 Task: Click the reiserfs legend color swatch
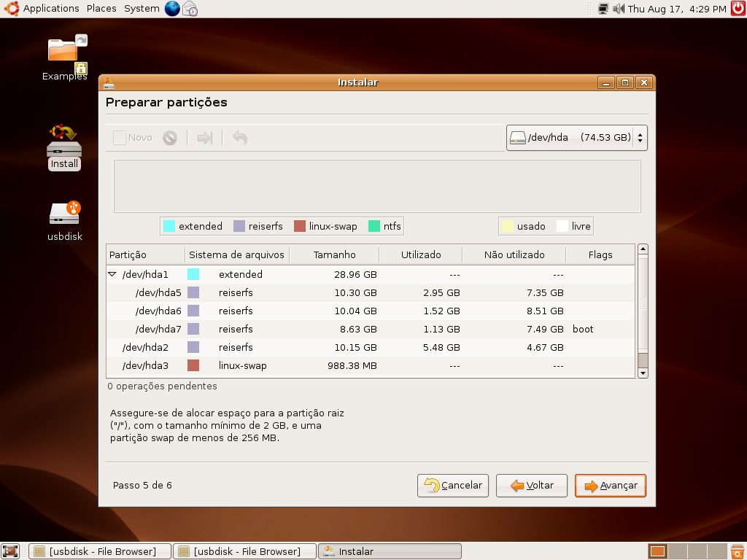point(239,226)
